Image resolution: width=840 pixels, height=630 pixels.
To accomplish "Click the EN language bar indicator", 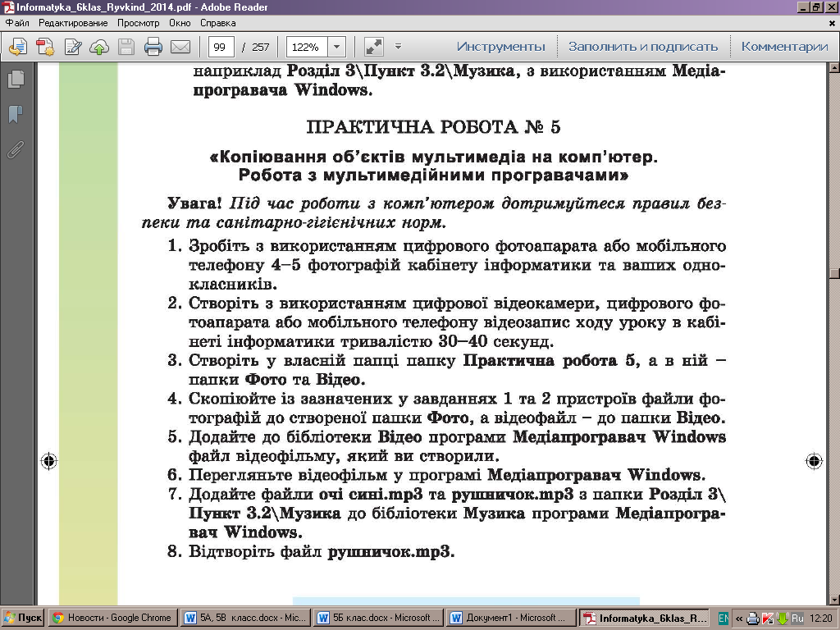I will pyautogui.click(x=724, y=619).
